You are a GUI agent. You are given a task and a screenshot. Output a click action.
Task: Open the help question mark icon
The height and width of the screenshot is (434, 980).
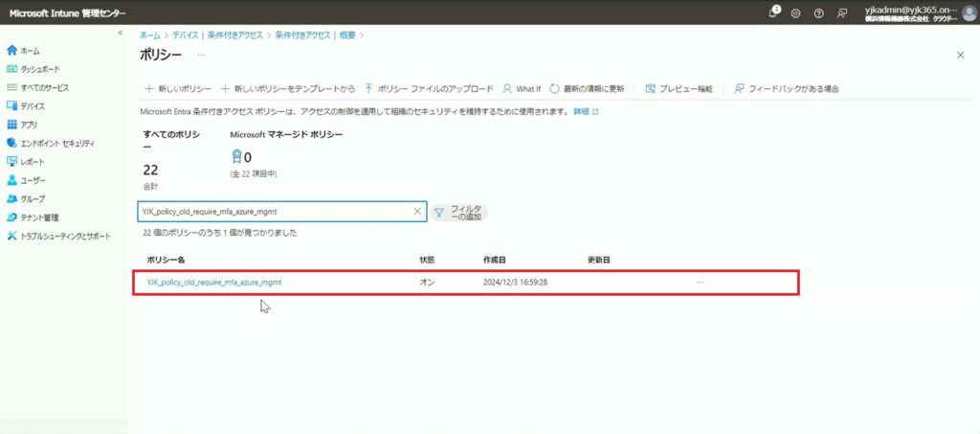pyautogui.click(x=819, y=13)
